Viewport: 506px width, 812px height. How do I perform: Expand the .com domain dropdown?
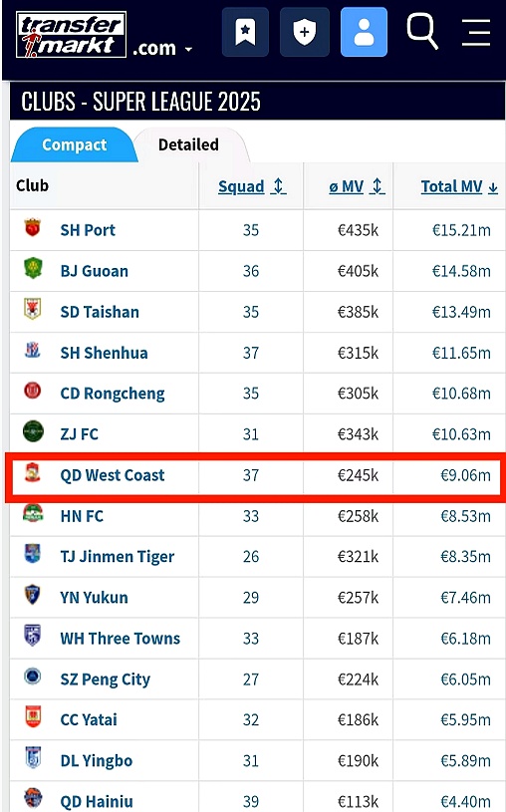click(162, 48)
